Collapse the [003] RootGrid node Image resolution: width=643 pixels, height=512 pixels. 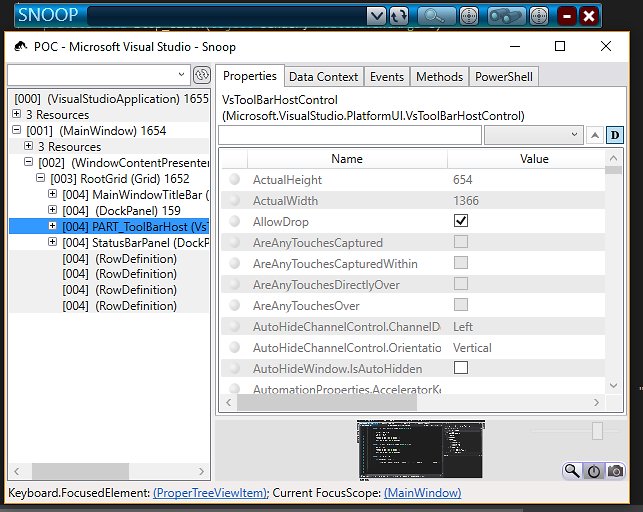pos(40,177)
